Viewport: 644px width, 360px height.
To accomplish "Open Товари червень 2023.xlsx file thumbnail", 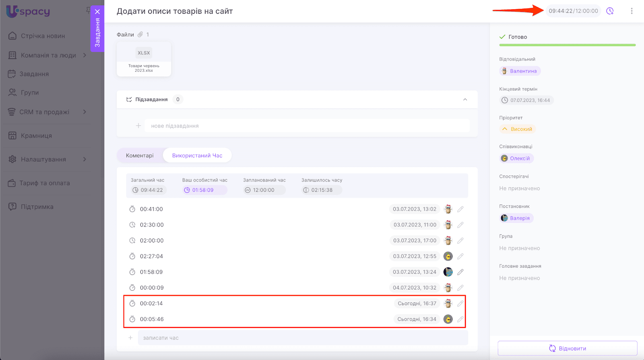I will pyautogui.click(x=144, y=59).
